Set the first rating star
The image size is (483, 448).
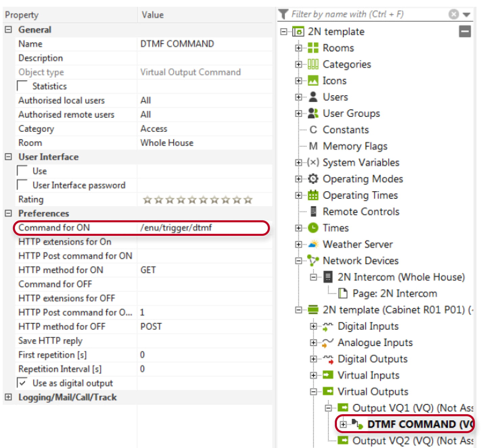point(147,200)
